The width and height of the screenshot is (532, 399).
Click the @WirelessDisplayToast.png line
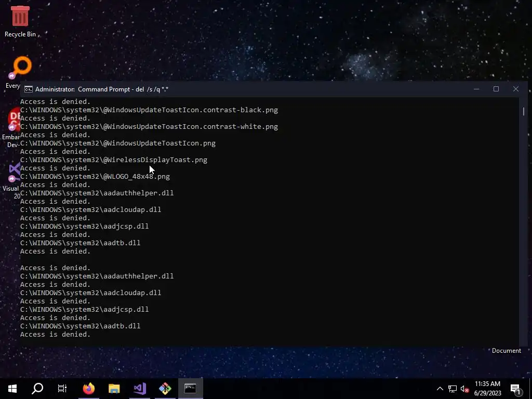point(114,160)
